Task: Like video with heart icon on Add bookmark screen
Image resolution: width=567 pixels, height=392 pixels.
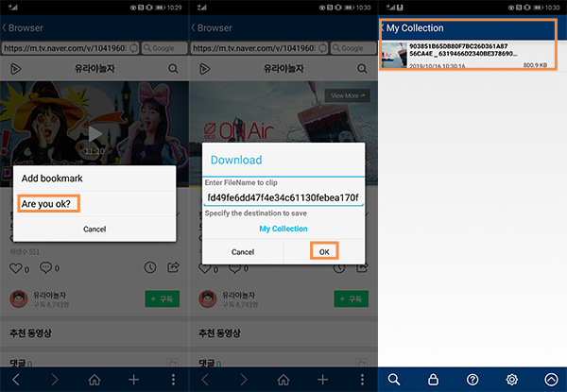Action: click(x=15, y=268)
